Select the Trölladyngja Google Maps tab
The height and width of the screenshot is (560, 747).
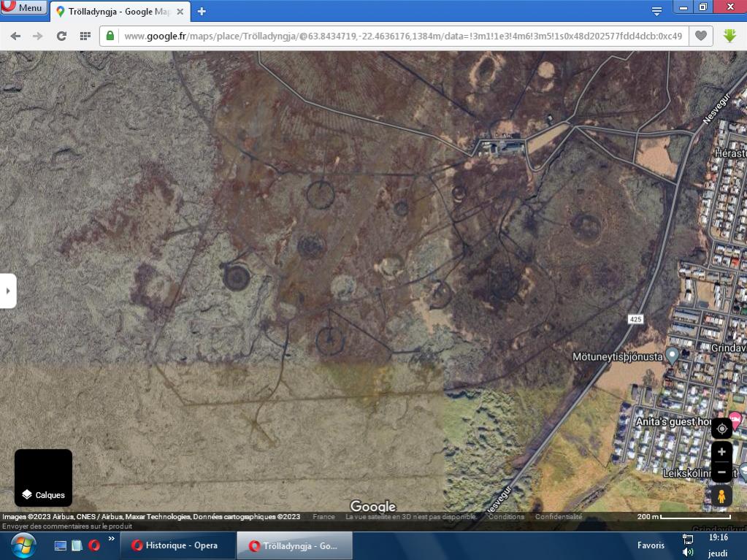pos(119,12)
